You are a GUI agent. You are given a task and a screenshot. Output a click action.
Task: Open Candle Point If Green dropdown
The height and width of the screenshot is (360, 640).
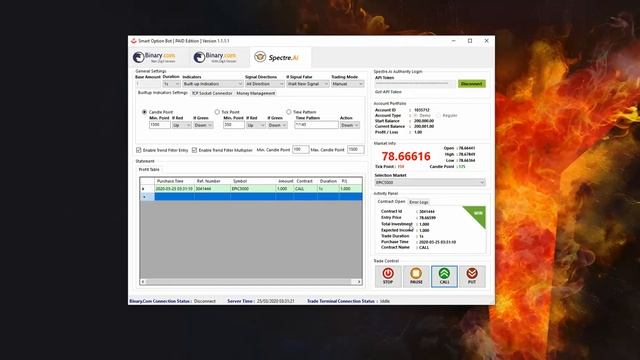click(x=203, y=125)
